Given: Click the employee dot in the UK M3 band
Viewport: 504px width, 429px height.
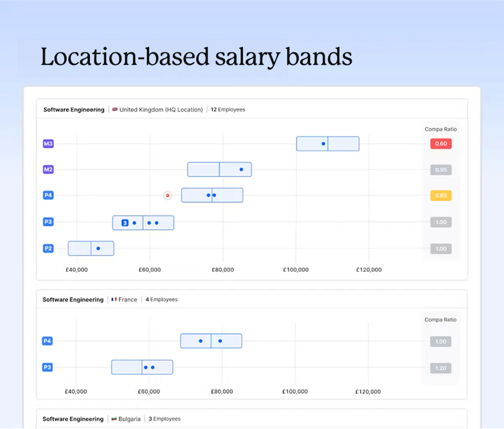Looking at the screenshot, I should [x=323, y=144].
